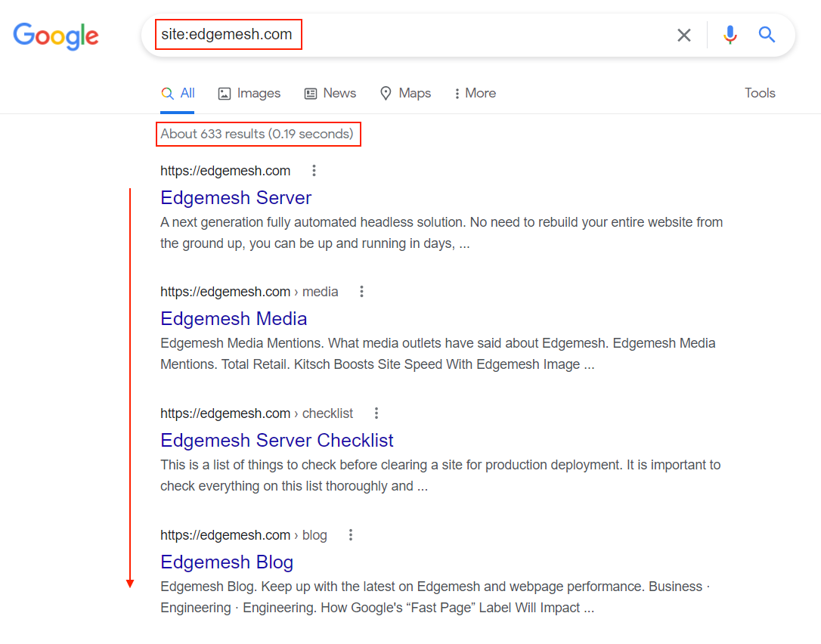Click the https://edgemesh.com URL of the first result
The image size is (821, 644).
click(225, 171)
